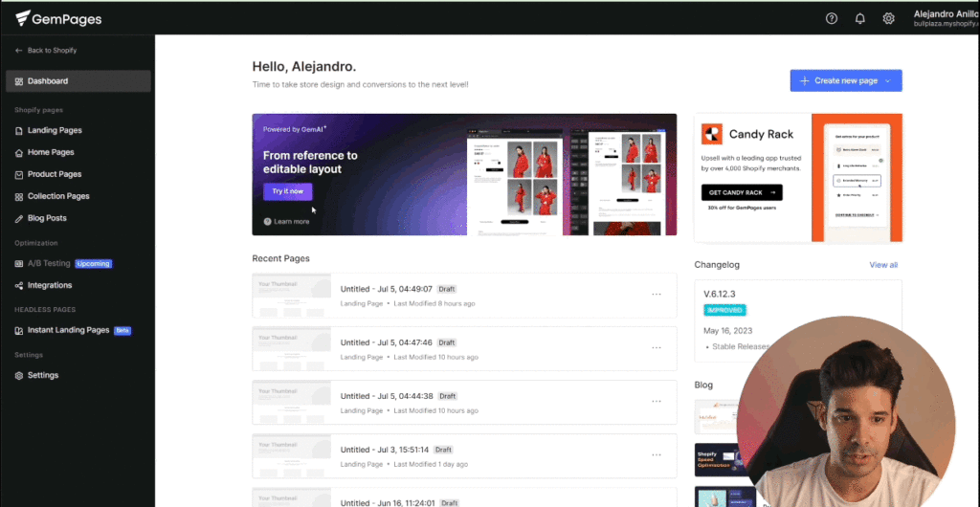Open Integrations in sidebar
The width and height of the screenshot is (980, 507).
tap(50, 285)
